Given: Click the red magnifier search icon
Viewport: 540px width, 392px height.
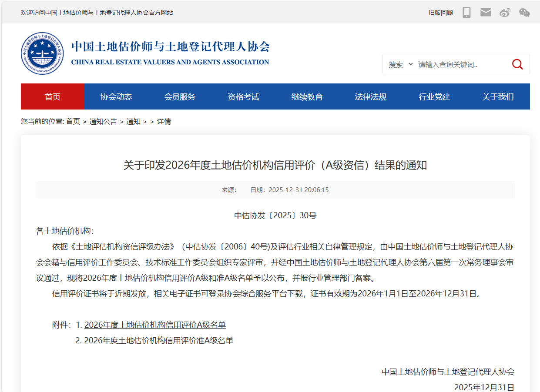Looking at the screenshot, I should tap(517, 64).
